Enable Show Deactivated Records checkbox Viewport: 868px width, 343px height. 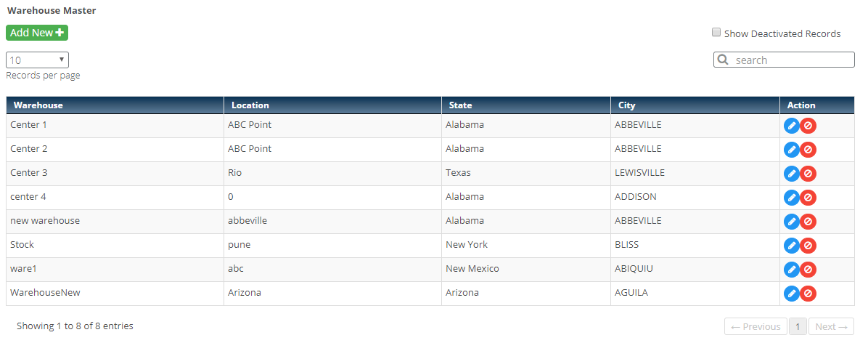716,33
